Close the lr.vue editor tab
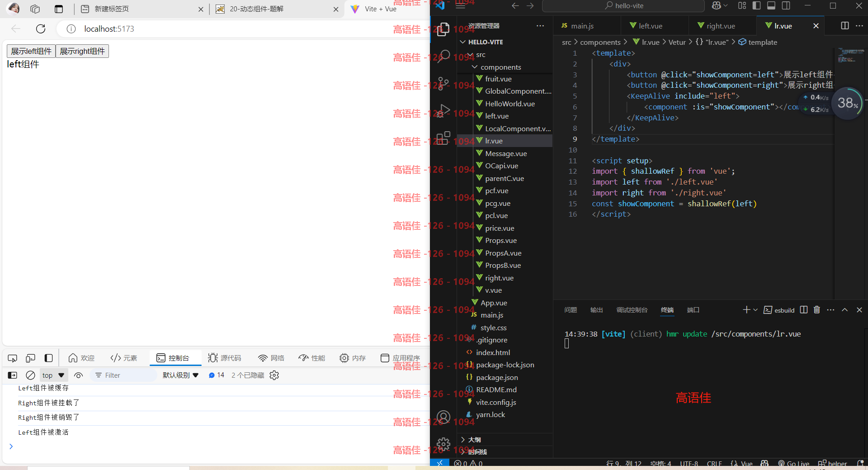 [x=816, y=26]
